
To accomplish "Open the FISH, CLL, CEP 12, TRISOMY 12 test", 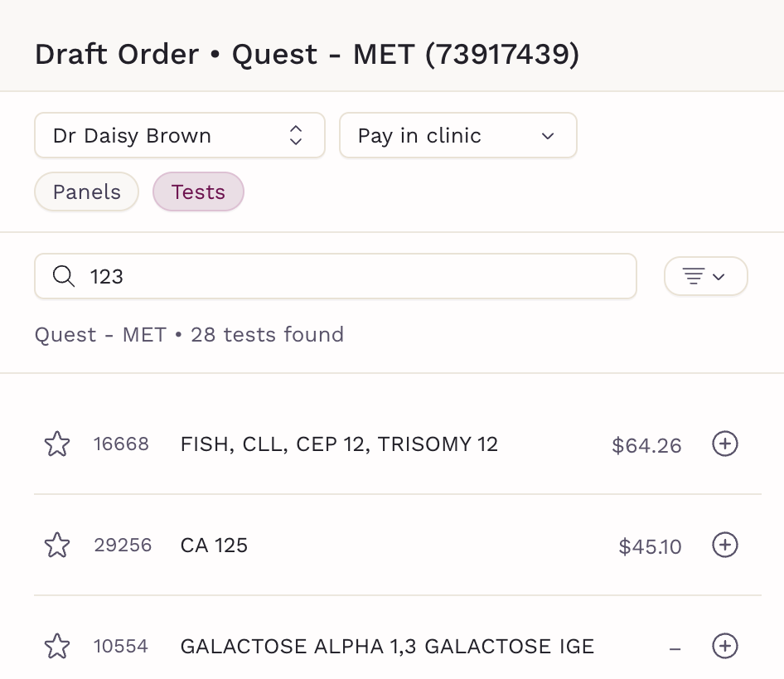I will [x=339, y=444].
